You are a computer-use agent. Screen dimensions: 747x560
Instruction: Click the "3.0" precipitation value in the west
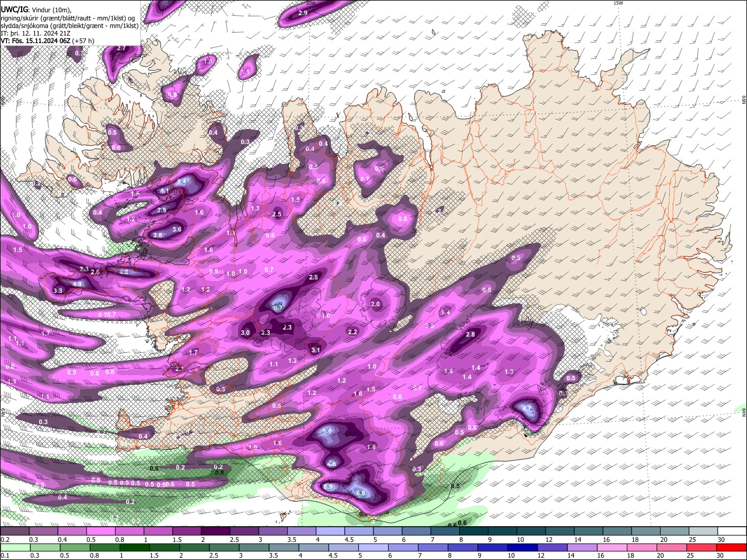pos(245,332)
